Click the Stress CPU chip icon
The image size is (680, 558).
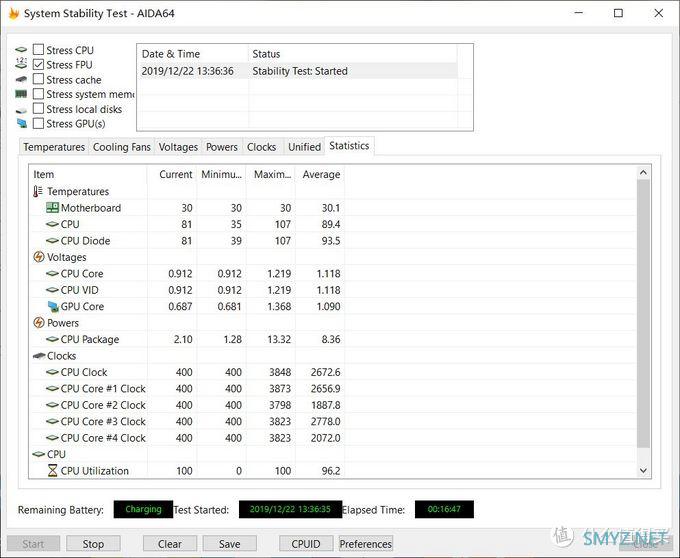pyautogui.click(x=21, y=50)
